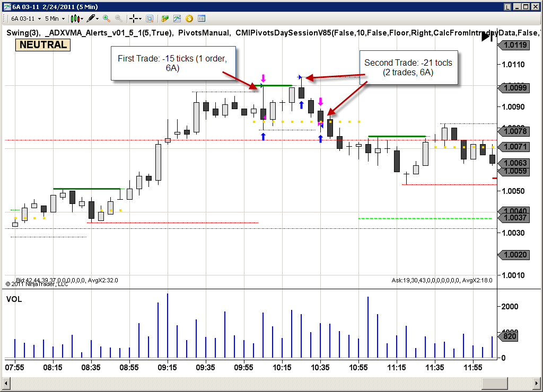The width and height of the screenshot is (543, 392).
Task: Select the drawing tools pen icon
Action: click(x=91, y=19)
